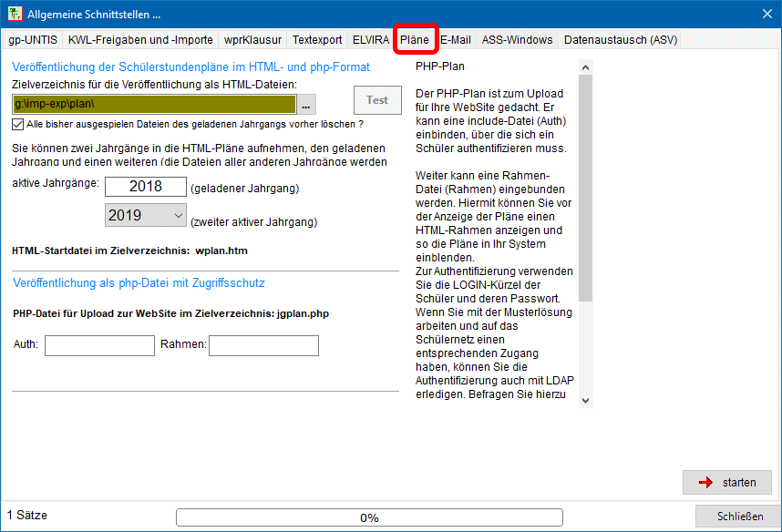
Task: Go to the Textexport tab
Action: point(317,40)
